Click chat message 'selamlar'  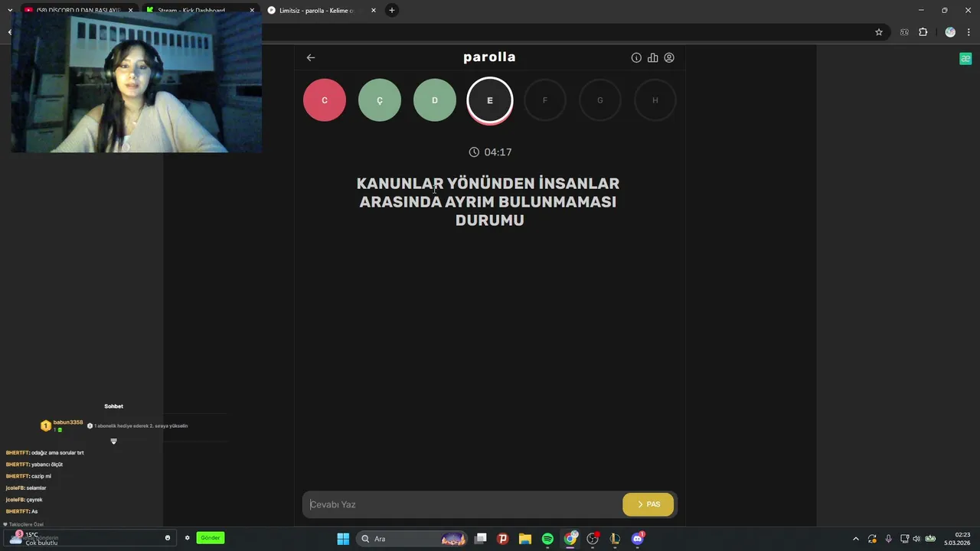coord(36,488)
